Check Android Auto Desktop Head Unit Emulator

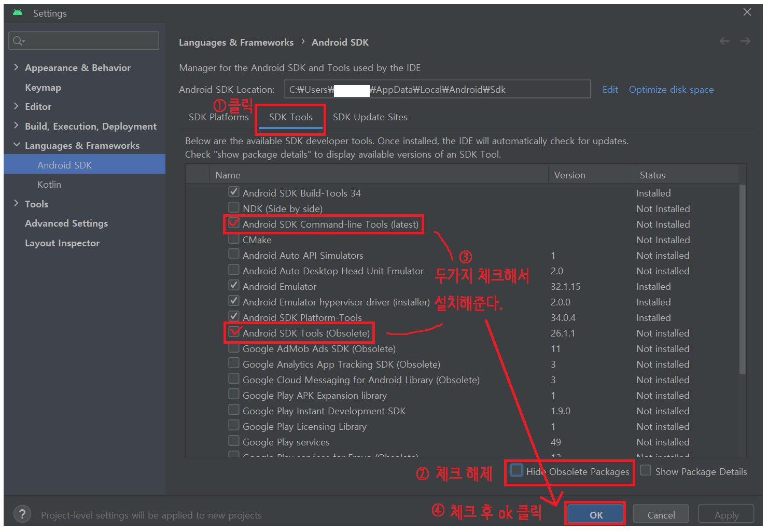pyautogui.click(x=234, y=270)
